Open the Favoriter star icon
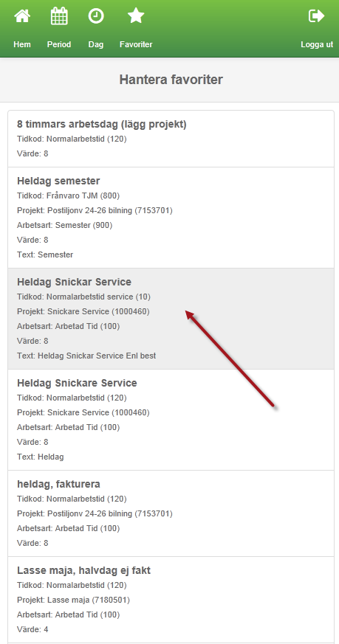This screenshot has height=644, width=339. pos(136,16)
